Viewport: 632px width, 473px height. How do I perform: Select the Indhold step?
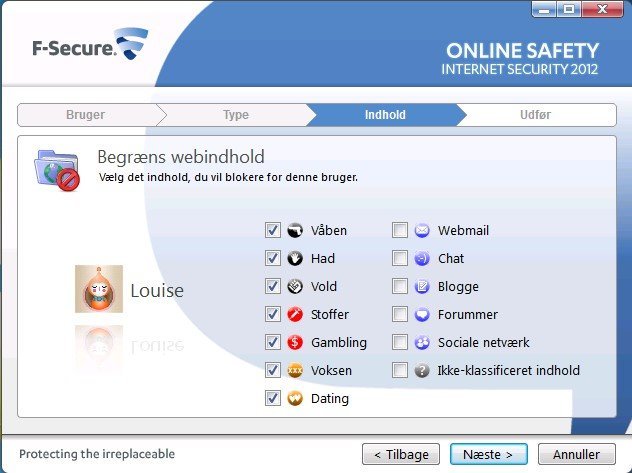point(385,115)
